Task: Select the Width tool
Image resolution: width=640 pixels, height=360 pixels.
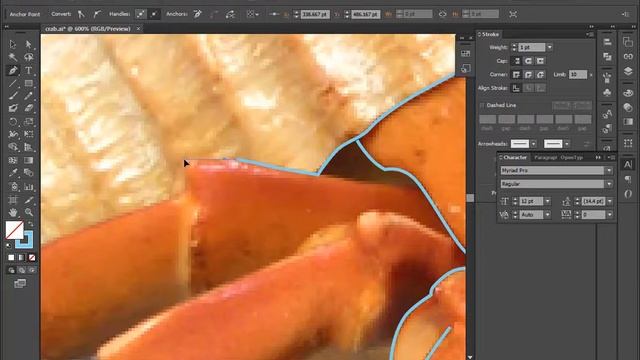Action: click(13, 134)
